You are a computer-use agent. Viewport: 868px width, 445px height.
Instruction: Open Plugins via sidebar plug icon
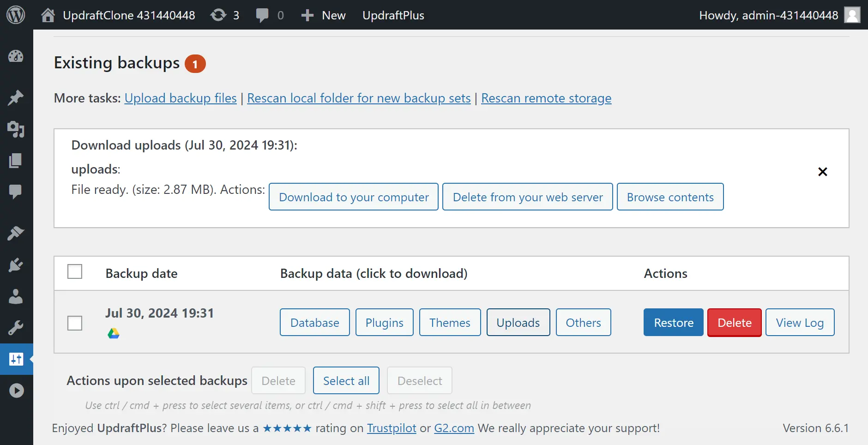pyautogui.click(x=16, y=265)
